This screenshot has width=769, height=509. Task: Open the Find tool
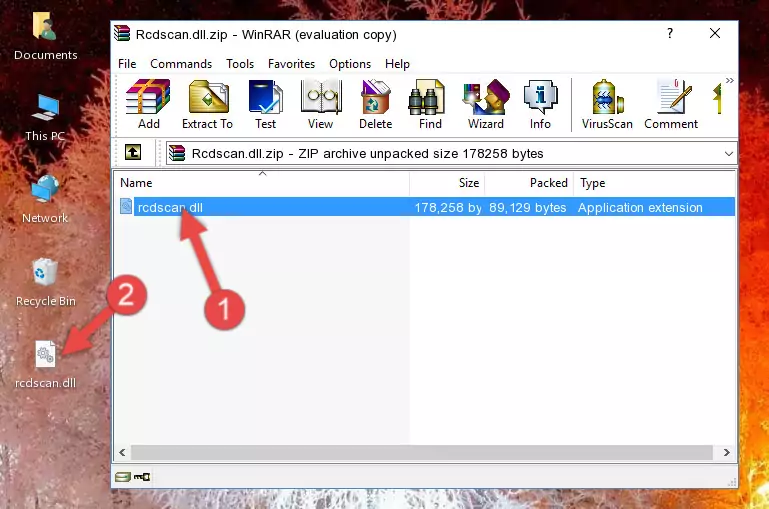coord(430,104)
